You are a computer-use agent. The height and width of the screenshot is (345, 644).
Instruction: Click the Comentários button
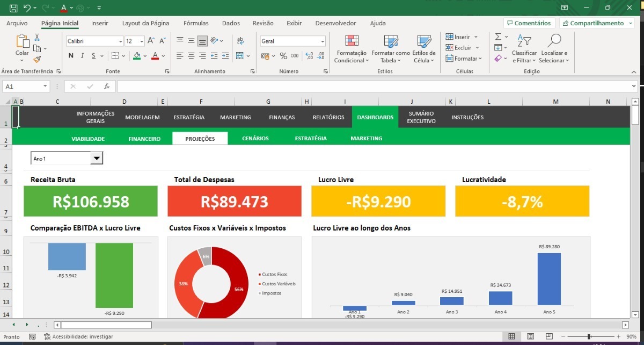(529, 23)
